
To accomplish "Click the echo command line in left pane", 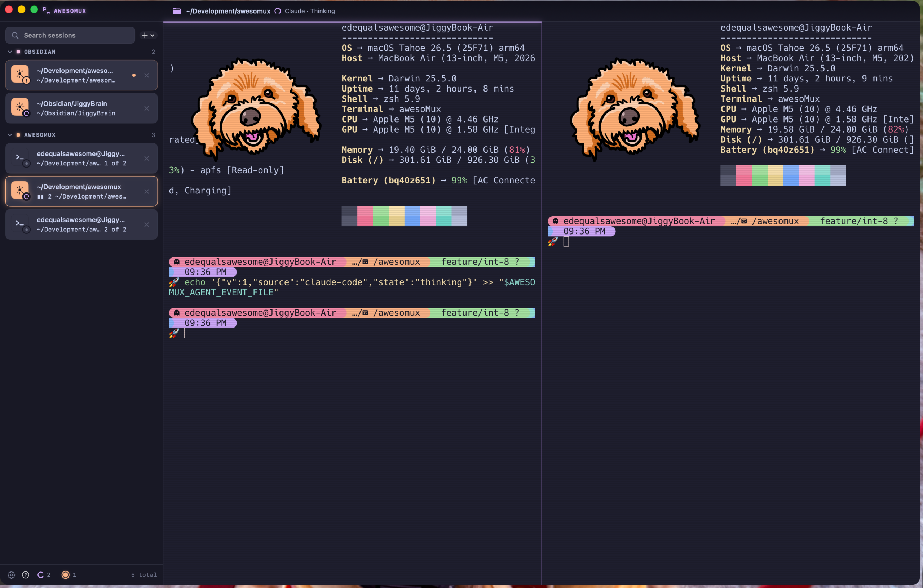I will [x=352, y=287].
